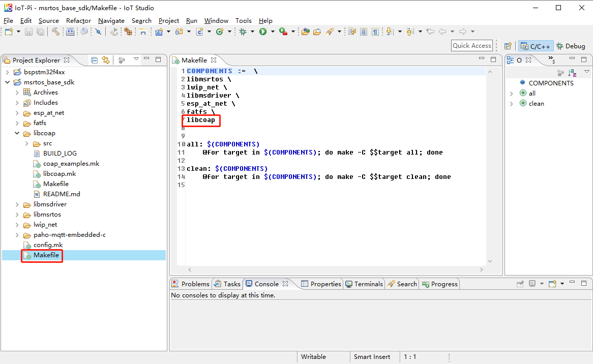Sort Outline entries alphabetically
593x364 pixels.
(573, 73)
